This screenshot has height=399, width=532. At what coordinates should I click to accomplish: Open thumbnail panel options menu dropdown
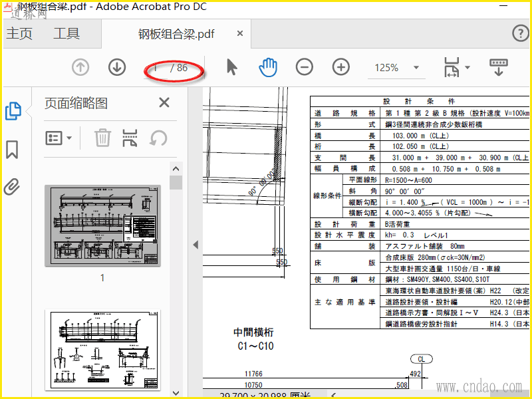pos(59,138)
